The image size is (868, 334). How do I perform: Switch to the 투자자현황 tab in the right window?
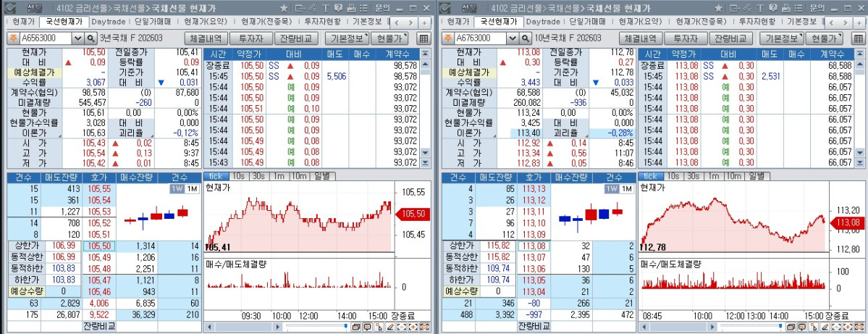758,22
